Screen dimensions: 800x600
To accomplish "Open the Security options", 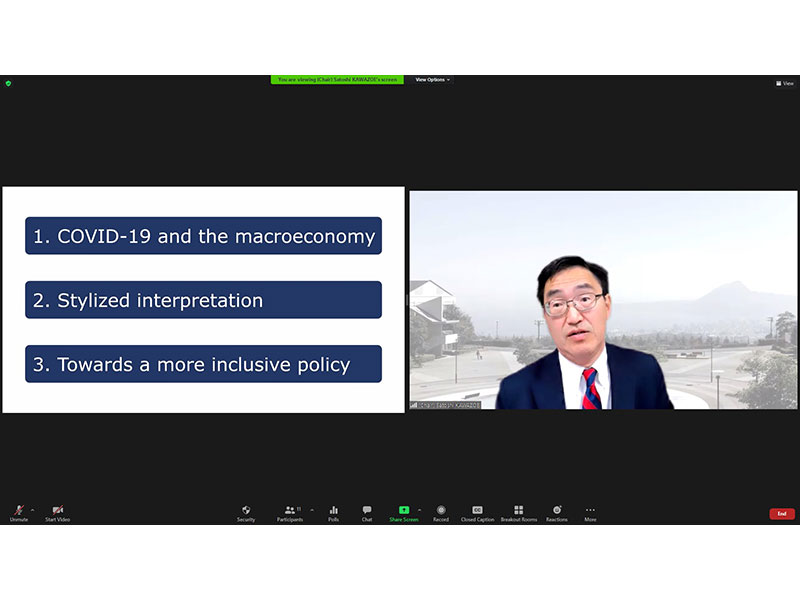I will click(246, 512).
